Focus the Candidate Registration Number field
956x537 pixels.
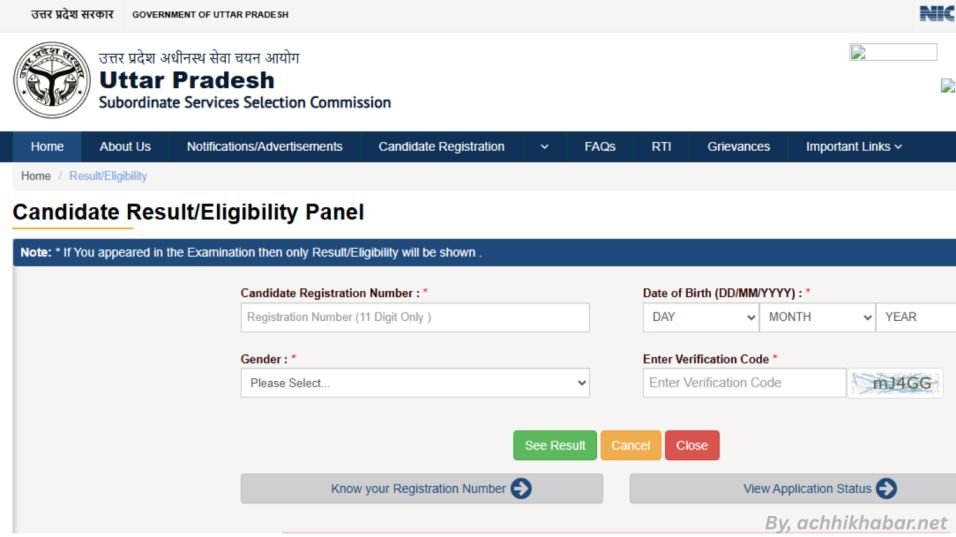pos(415,317)
